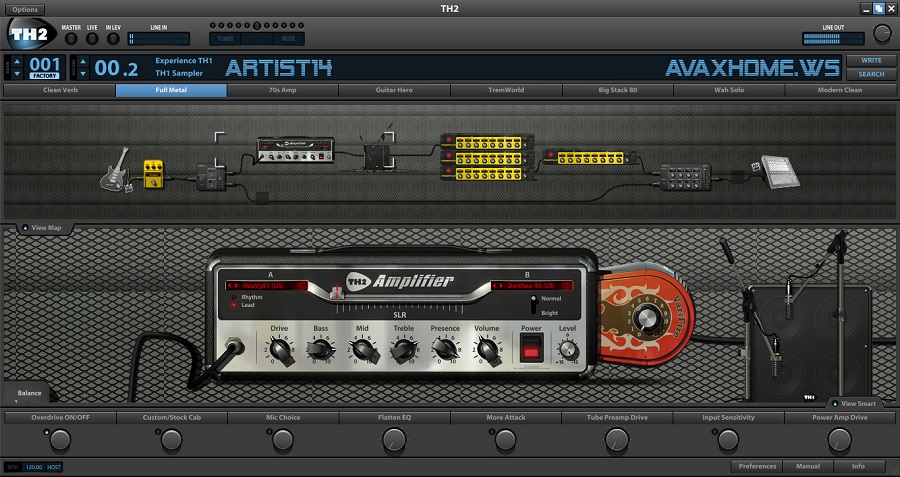Screen dimensions: 900x477
Task: Adjust the LIVE knob
Action: coord(92,38)
